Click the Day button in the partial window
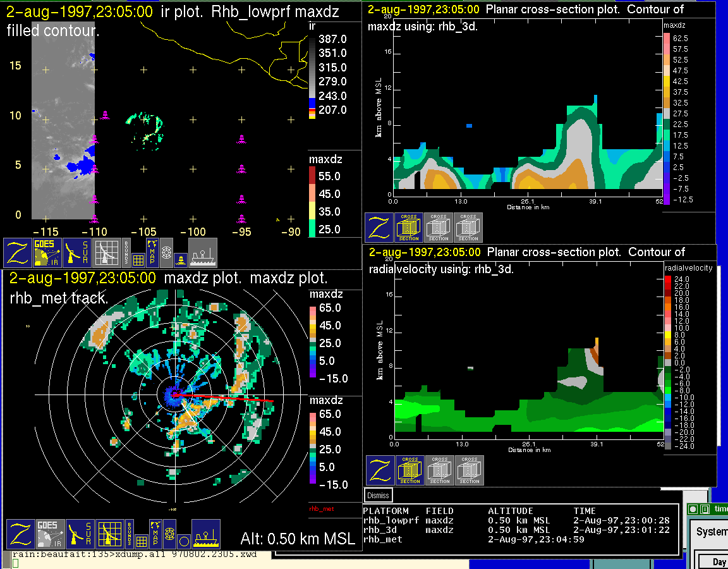The width and height of the screenshot is (728, 569). (719, 562)
